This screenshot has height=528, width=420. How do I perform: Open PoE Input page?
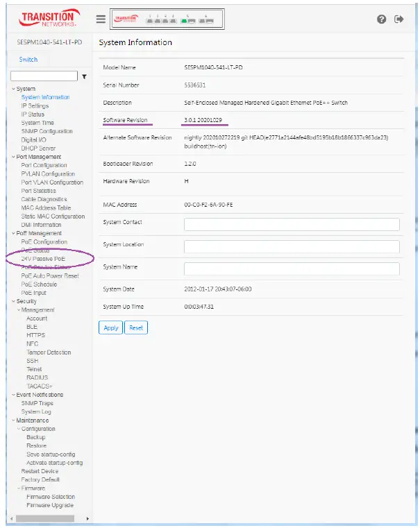tap(34, 293)
